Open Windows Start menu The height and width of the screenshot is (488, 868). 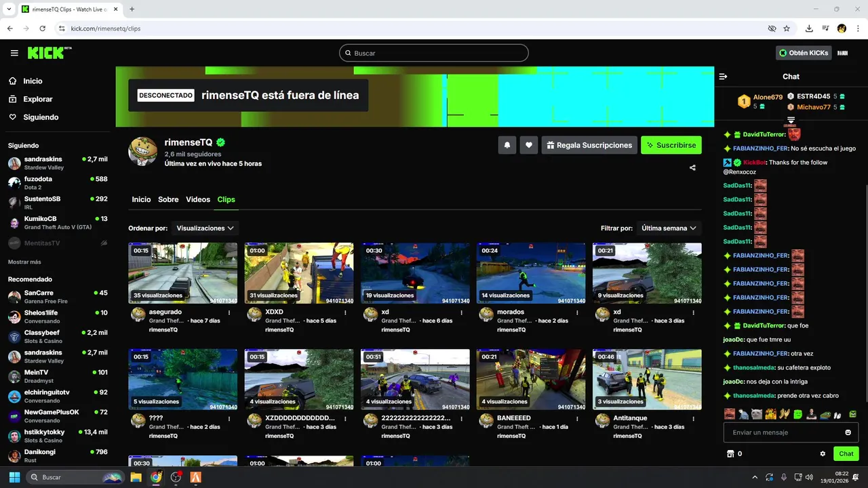click(14, 477)
